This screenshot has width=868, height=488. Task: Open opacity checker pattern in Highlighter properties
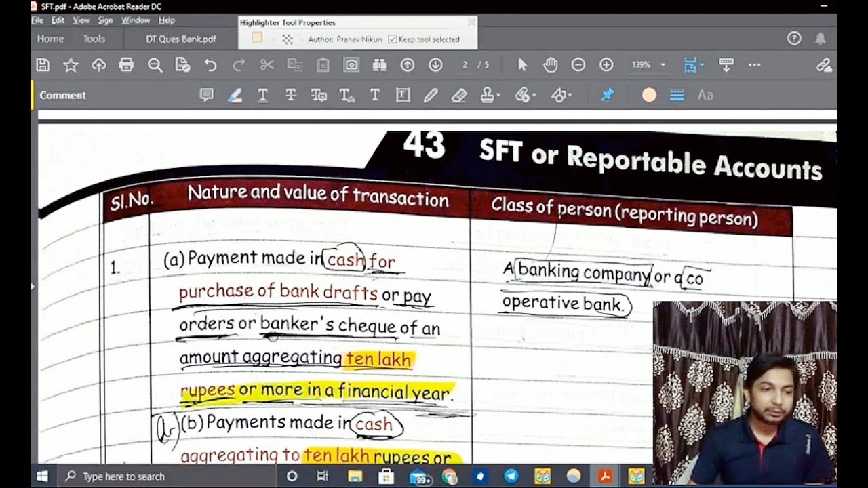click(x=288, y=39)
